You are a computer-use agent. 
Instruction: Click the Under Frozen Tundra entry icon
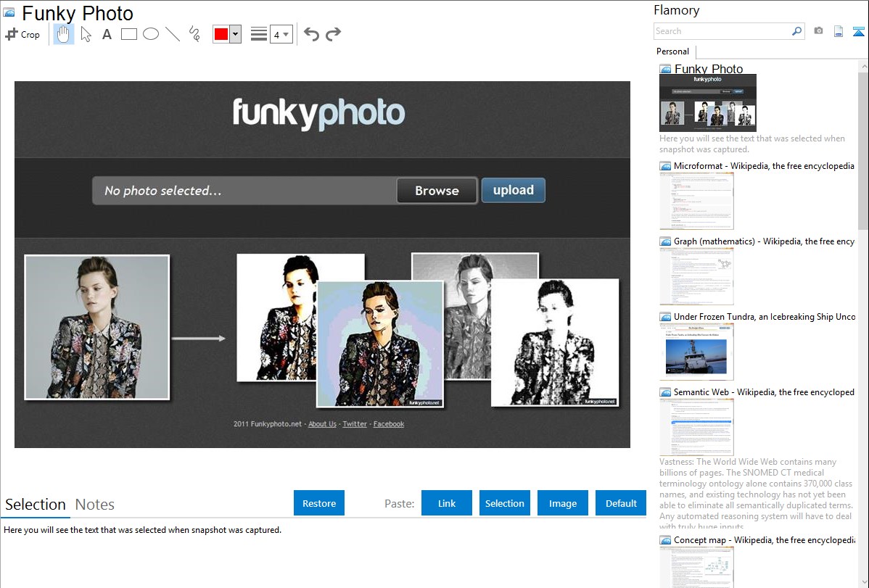tap(665, 316)
